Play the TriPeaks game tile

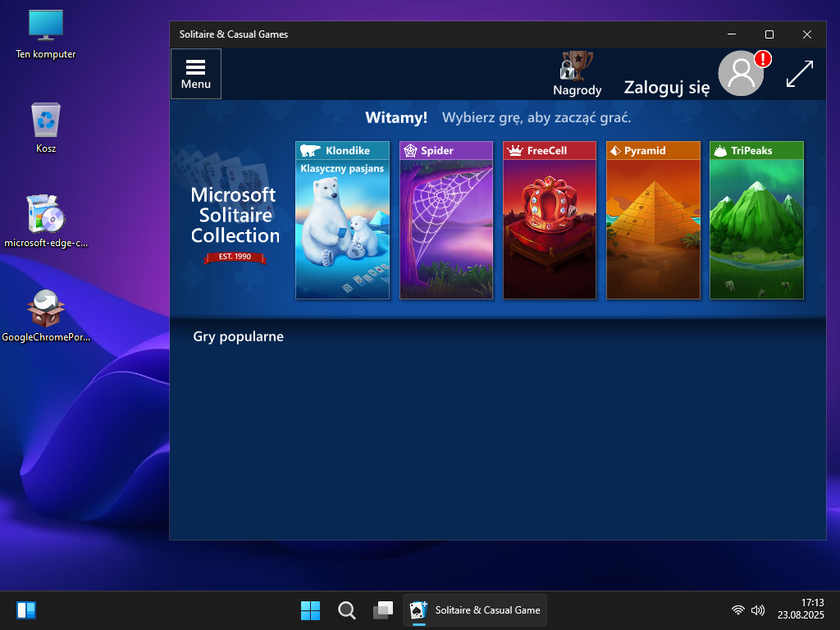756,220
